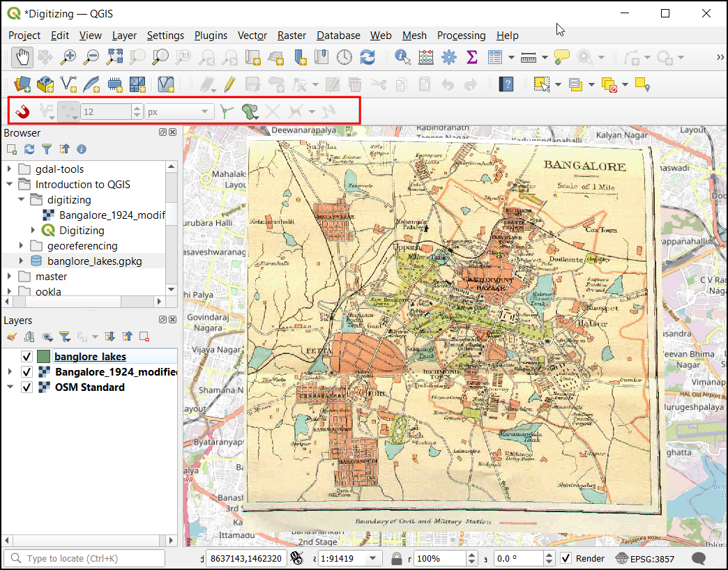The width and height of the screenshot is (728, 570).
Task: Click the Refresh map icon
Action: tap(367, 58)
